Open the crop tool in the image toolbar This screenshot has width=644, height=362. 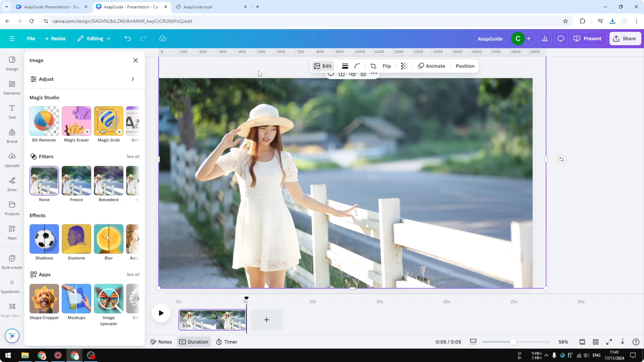pyautogui.click(x=373, y=66)
